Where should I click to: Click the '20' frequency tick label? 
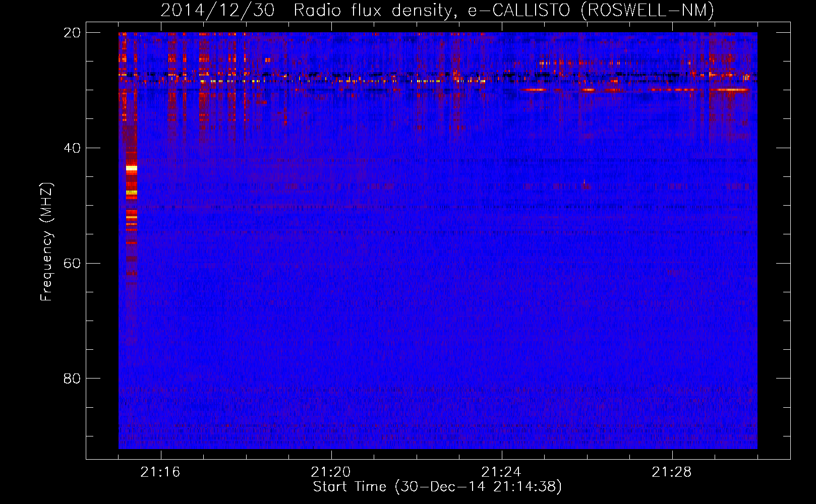[x=72, y=33]
